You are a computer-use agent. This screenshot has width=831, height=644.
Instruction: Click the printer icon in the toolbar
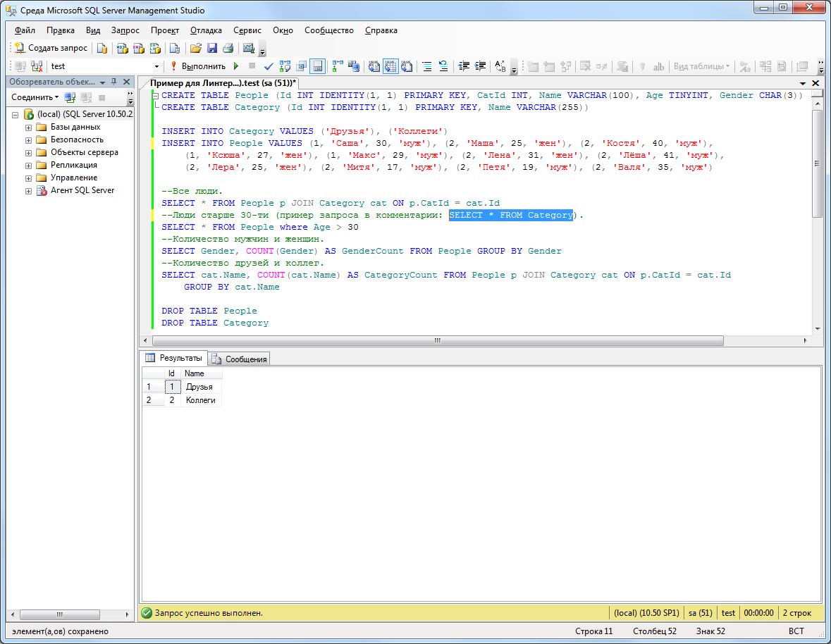click(228, 48)
